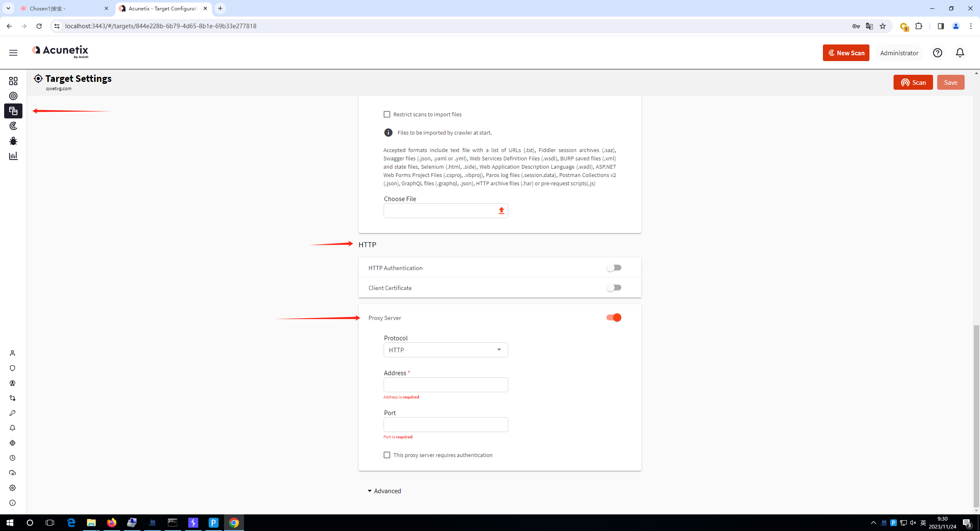The width and height of the screenshot is (980, 531).
Task: Open the small bell notifications icon in sidebar
Action: 12,428
